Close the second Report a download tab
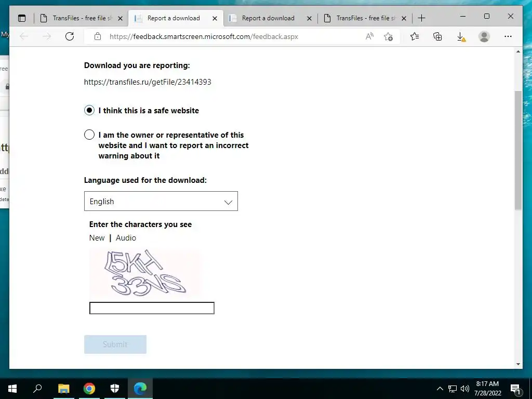 coord(309,18)
